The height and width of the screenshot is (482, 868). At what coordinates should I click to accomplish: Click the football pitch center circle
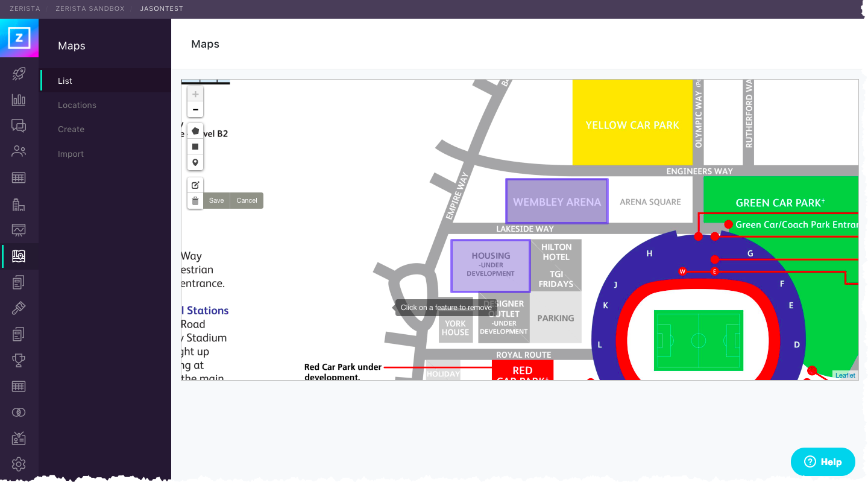coord(699,341)
